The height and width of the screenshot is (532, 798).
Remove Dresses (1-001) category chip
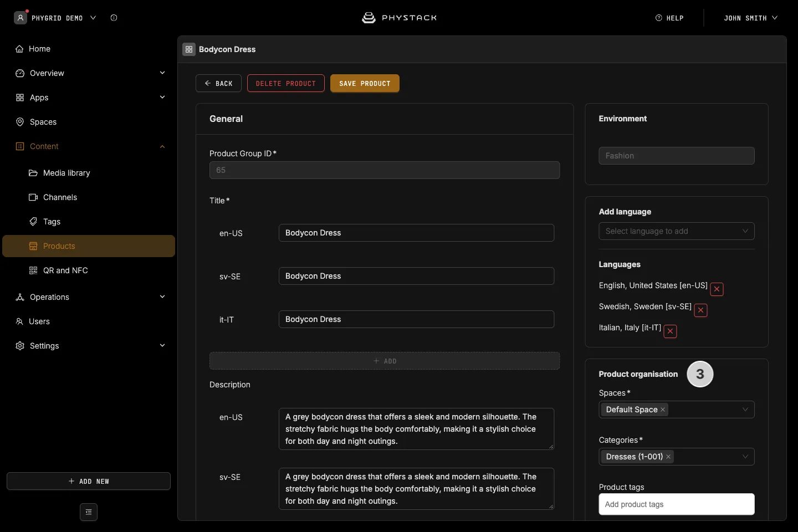click(x=668, y=457)
